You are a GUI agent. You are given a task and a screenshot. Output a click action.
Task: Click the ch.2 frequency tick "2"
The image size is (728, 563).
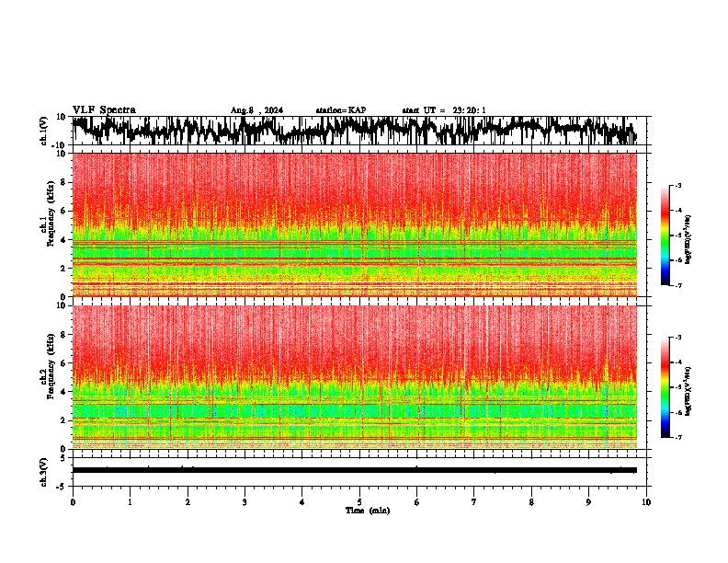pos(64,420)
